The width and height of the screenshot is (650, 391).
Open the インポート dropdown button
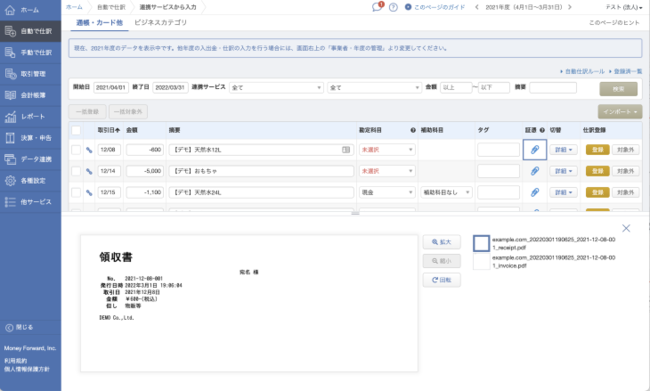[x=620, y=112]
